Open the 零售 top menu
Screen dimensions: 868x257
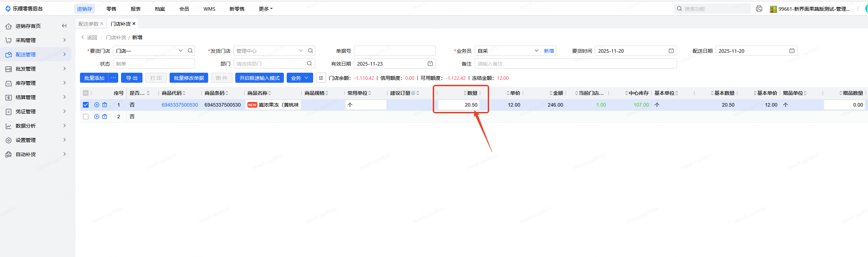point(111,9)
